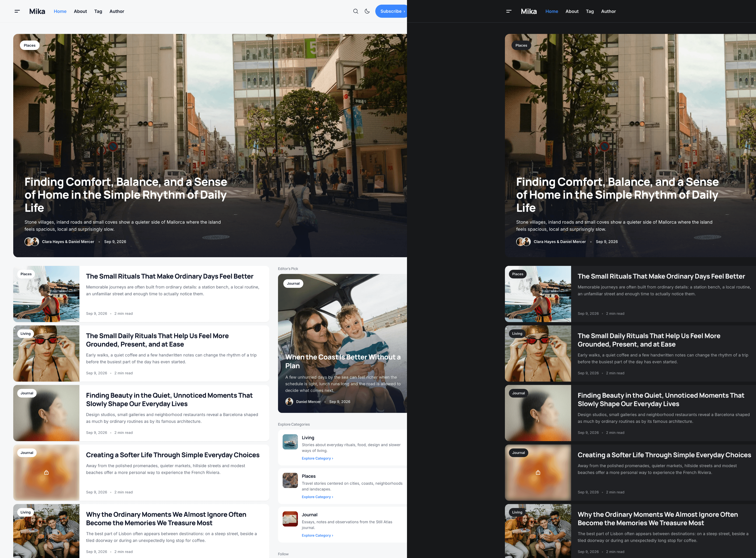Open light-theme Small Daily Rituals Grounded article

[157, 340]
